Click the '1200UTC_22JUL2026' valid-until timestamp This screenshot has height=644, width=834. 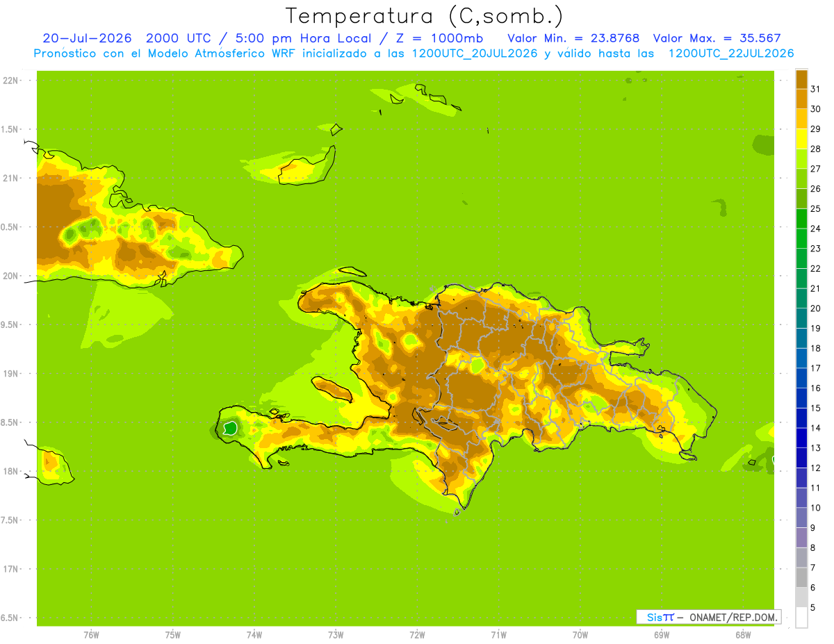click(731, 53)
